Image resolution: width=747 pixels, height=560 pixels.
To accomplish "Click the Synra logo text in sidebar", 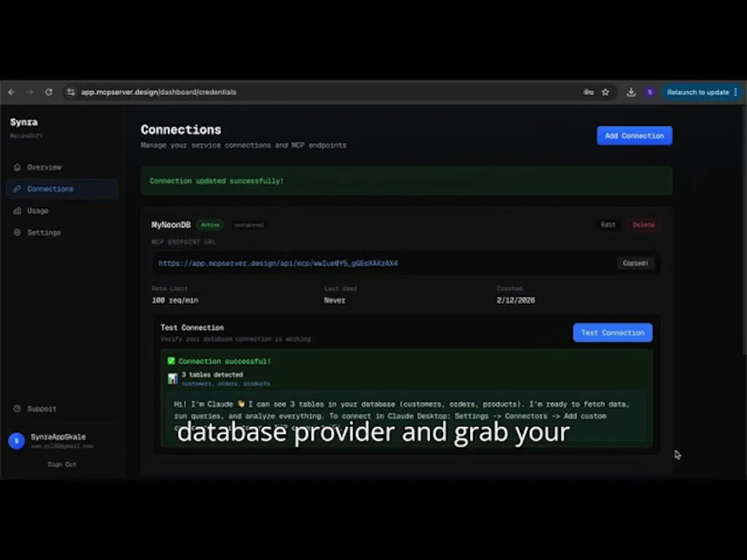I will pyautogui.click(x=24, y=122).
